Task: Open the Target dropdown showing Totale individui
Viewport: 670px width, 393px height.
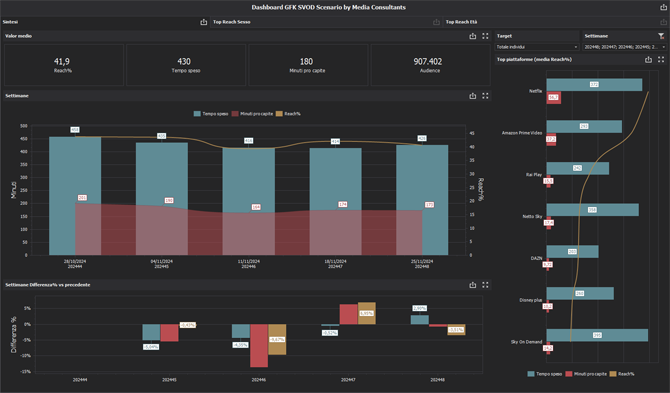Action: point(537,47)
